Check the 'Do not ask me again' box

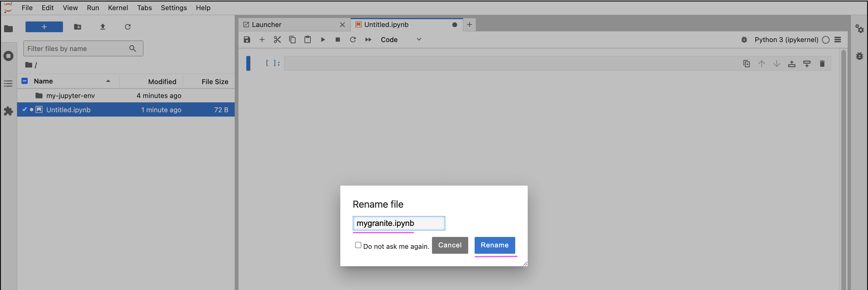point(358,245)
